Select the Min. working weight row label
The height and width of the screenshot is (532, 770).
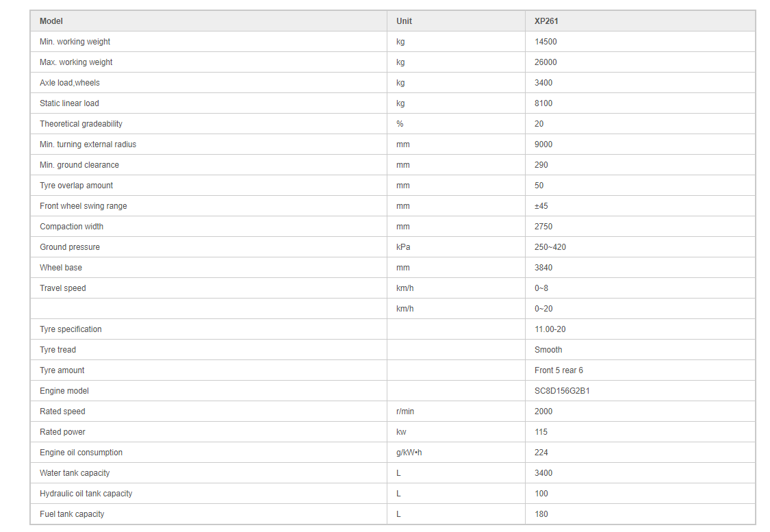tap(75, 42)
